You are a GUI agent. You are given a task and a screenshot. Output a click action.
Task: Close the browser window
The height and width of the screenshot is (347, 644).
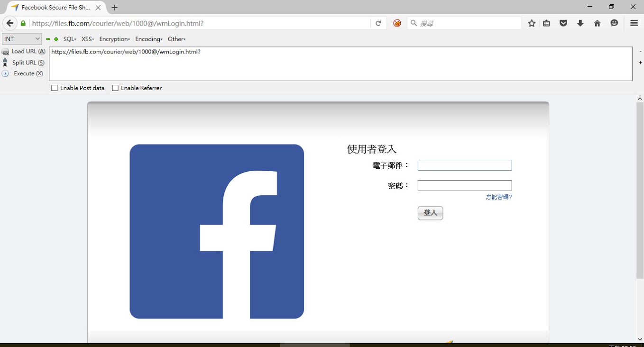click(633, 7)
